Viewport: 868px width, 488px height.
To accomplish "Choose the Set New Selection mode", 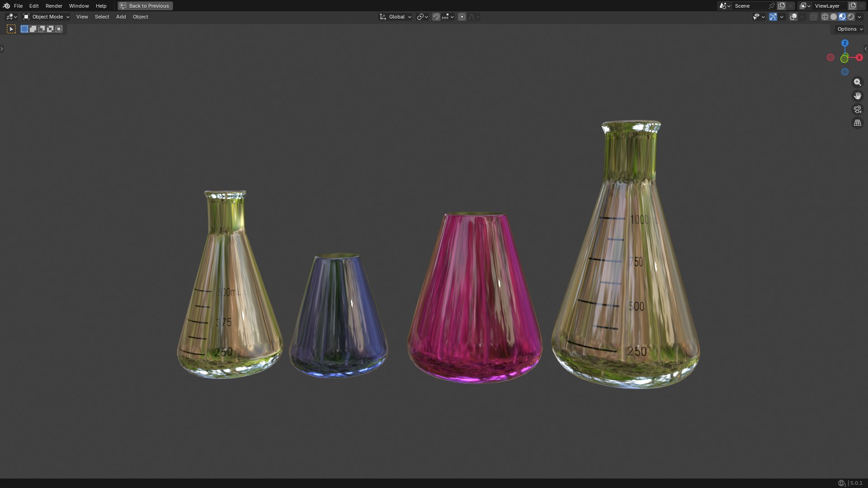I will point(24,29).
